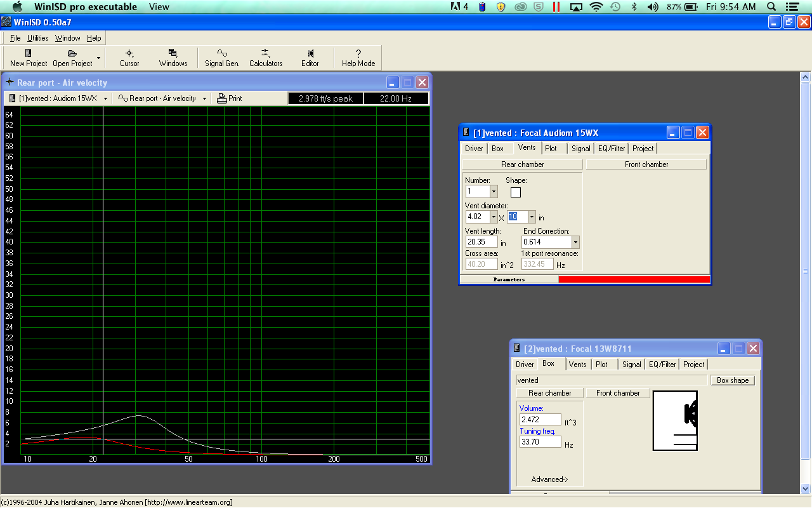
Task: Open the Utilities menu
Action: click(x=37, y=38)
